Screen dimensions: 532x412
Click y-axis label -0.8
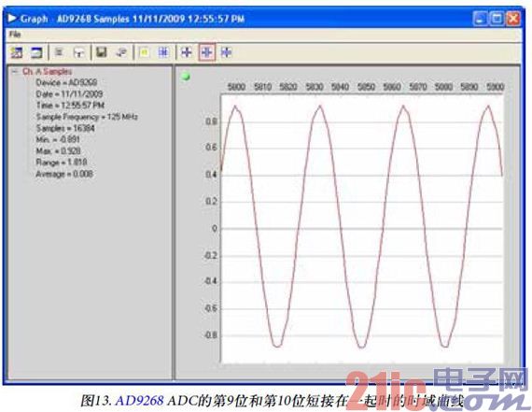(210, 335)
